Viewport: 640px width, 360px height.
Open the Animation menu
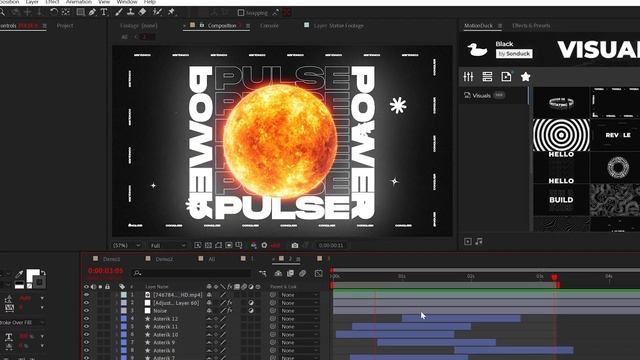pos(79,2)
